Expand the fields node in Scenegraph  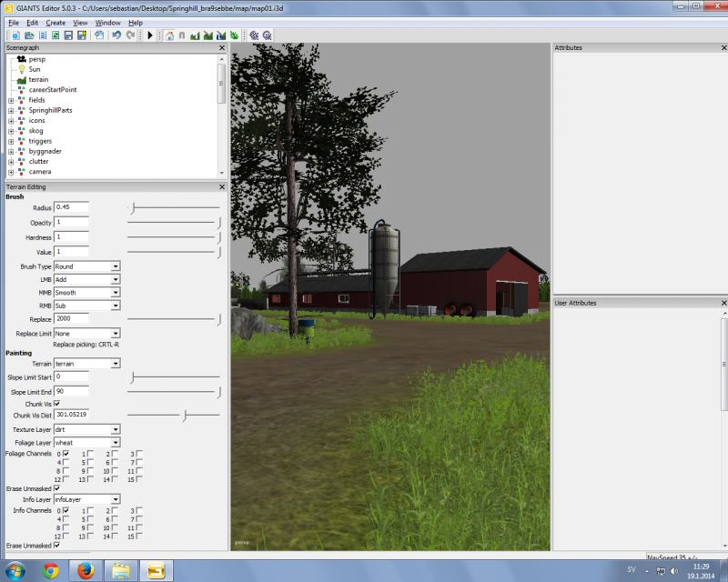coord(11,100)
